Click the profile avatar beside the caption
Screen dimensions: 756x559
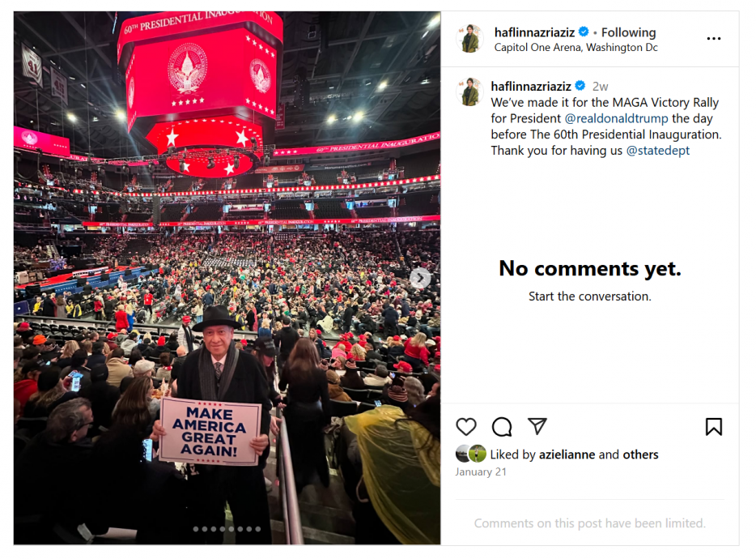[470, 92]
